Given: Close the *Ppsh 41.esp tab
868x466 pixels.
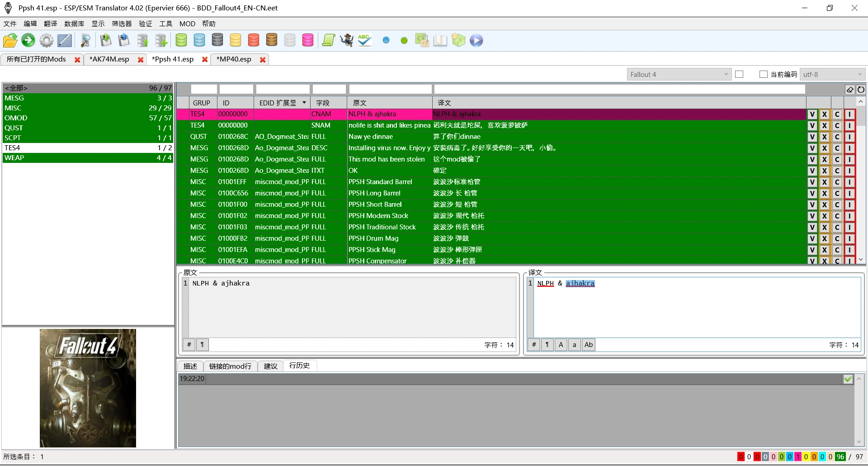Looking at the screenshot, I should click(205, 60).
